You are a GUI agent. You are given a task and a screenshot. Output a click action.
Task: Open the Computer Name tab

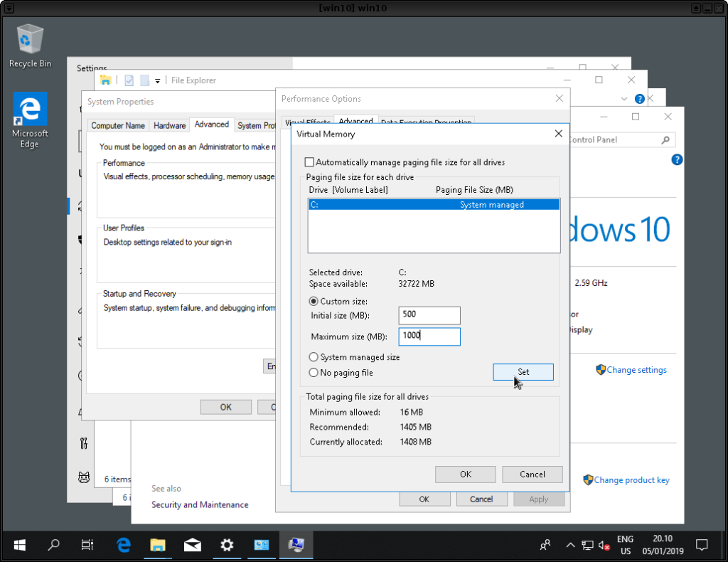coord(118,125)
